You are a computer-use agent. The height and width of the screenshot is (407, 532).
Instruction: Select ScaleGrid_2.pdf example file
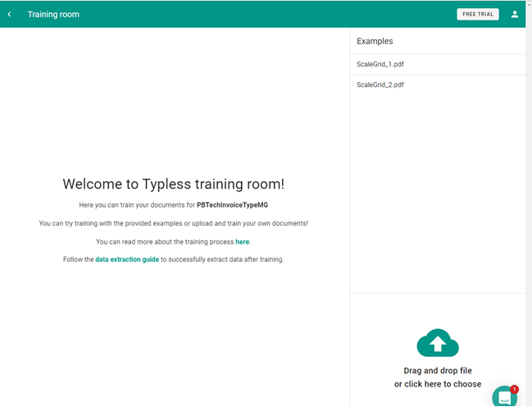380,85
